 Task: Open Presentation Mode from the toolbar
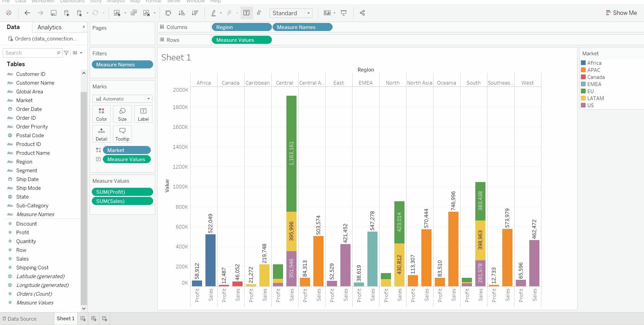(x=343, y=13)
